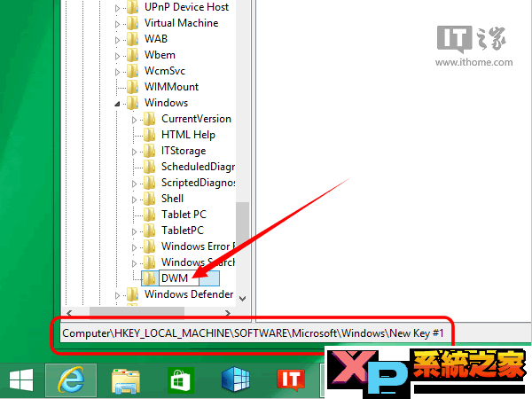Click the blue cube taskbar icon

click(235, 379)
